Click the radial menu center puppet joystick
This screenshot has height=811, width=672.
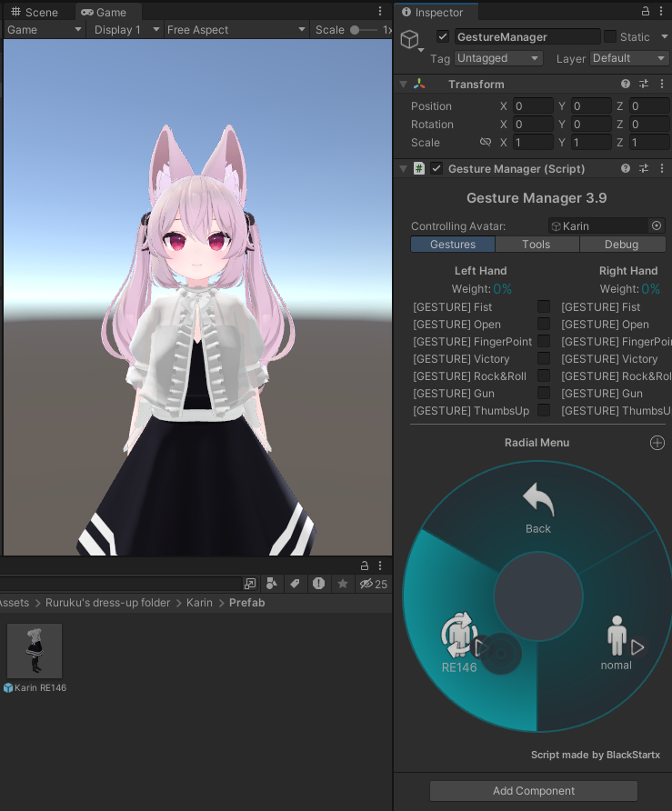click(x=501, y=653)
